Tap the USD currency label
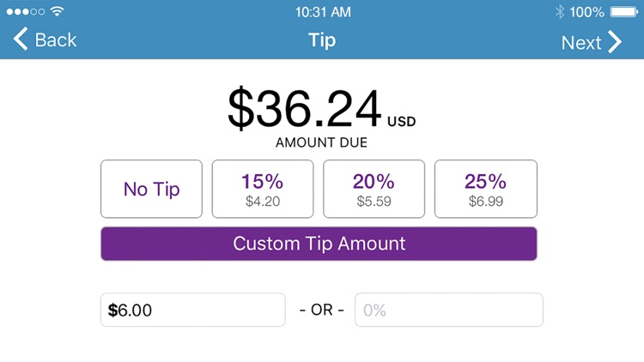Viewport: 644px width, 362px height. [x=401, y=122]
